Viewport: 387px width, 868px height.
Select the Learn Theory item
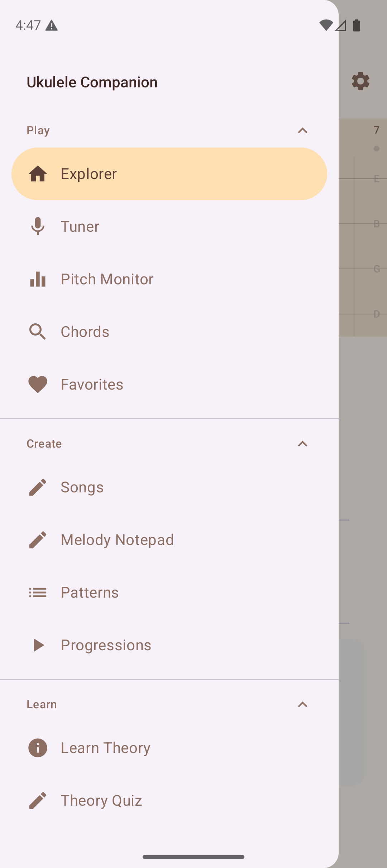(x=106, y=748)
